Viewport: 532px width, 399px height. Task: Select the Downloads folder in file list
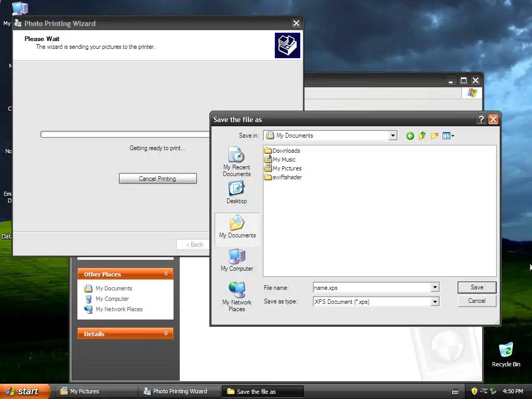pyautogui.click(x=282, y=151)
